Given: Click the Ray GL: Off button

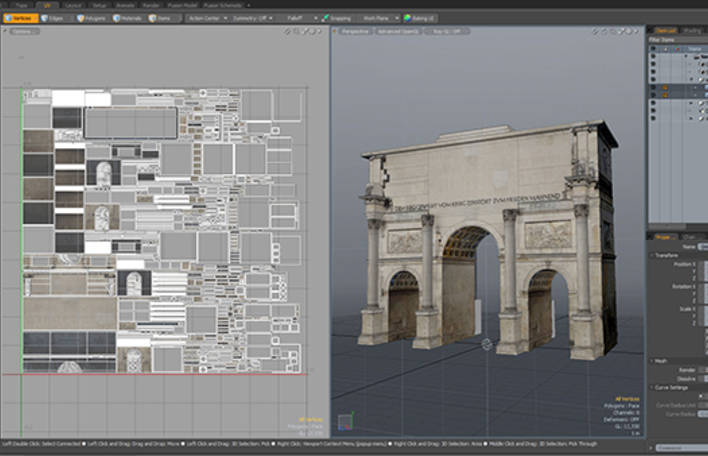Looking at the screenshot, I should click(447, 32).
